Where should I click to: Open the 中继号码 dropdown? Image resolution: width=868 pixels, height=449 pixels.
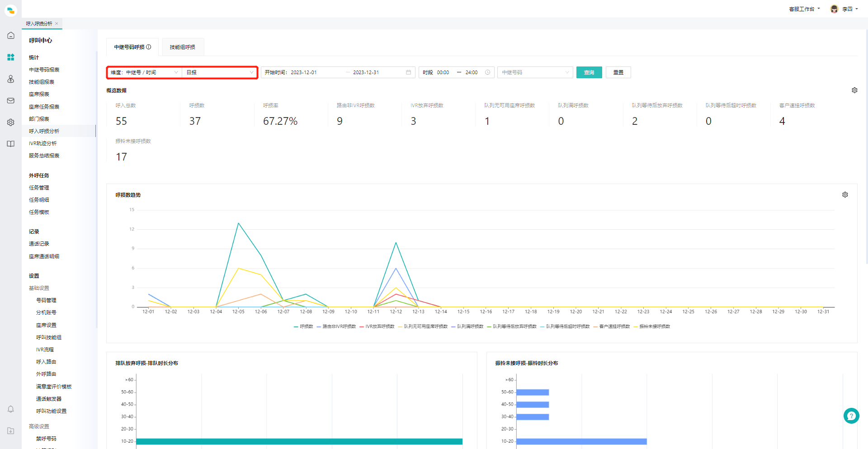coord(535,72)
